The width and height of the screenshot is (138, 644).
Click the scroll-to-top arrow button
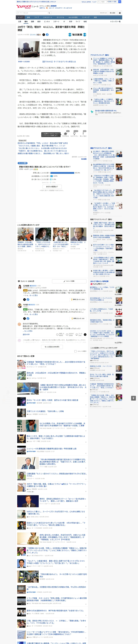click(133, 398)
